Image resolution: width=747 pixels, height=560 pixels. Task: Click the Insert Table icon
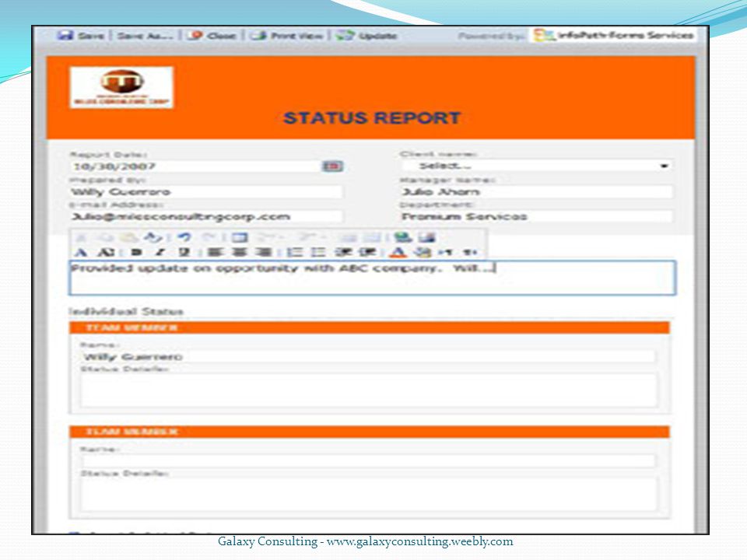239,237
